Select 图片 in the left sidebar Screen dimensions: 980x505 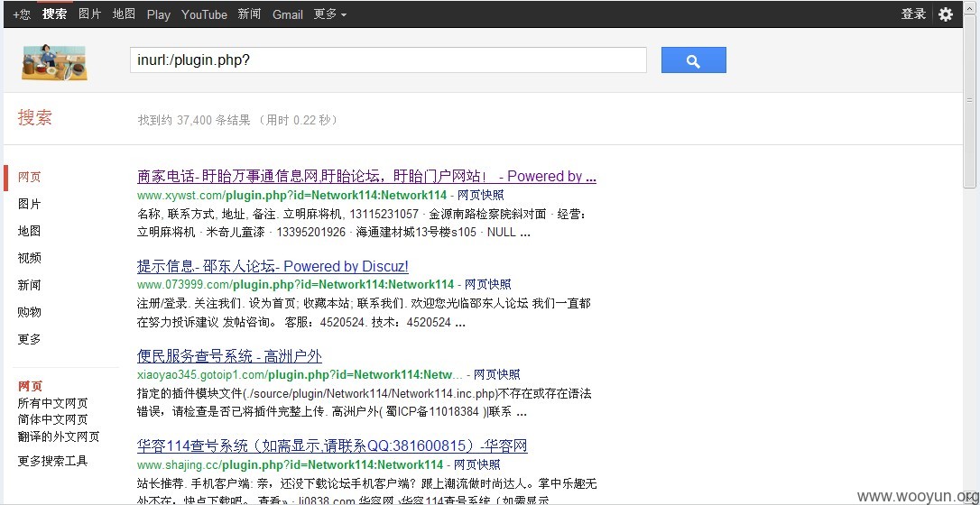click(30, 204)
